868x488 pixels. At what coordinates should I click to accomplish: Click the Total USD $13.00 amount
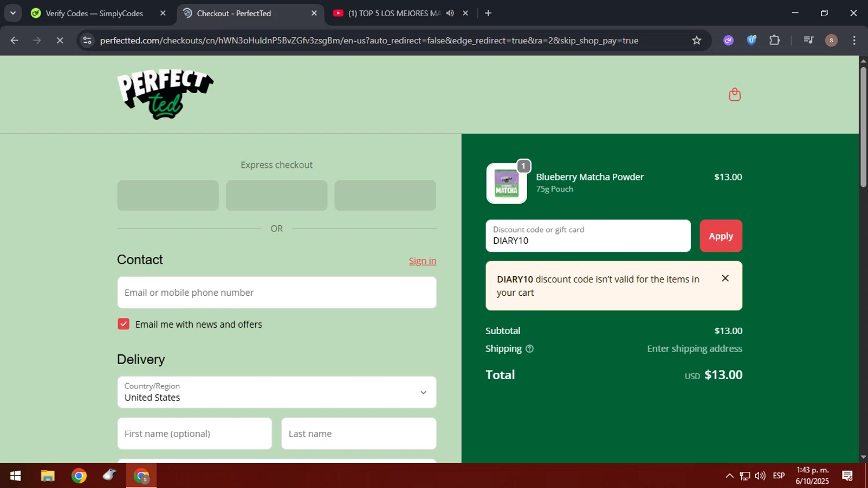[x=713, y=375]
